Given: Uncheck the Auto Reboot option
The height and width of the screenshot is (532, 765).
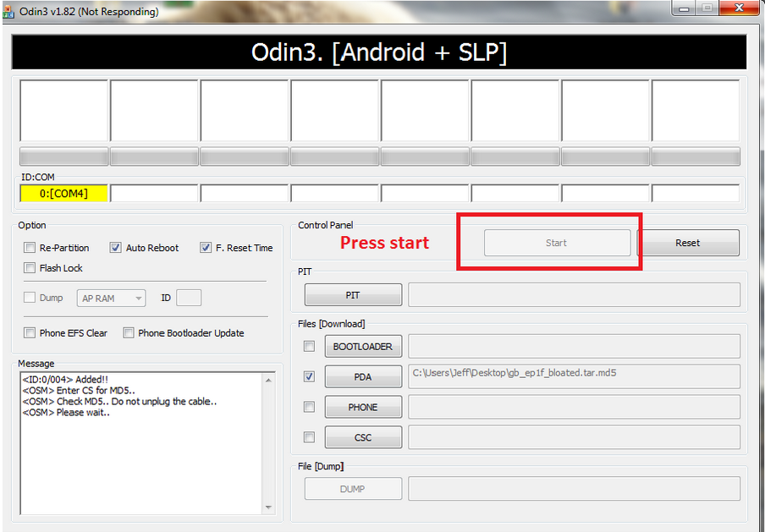Looking at the screenshot, I should pyautogui.click(x=116, y=248).
